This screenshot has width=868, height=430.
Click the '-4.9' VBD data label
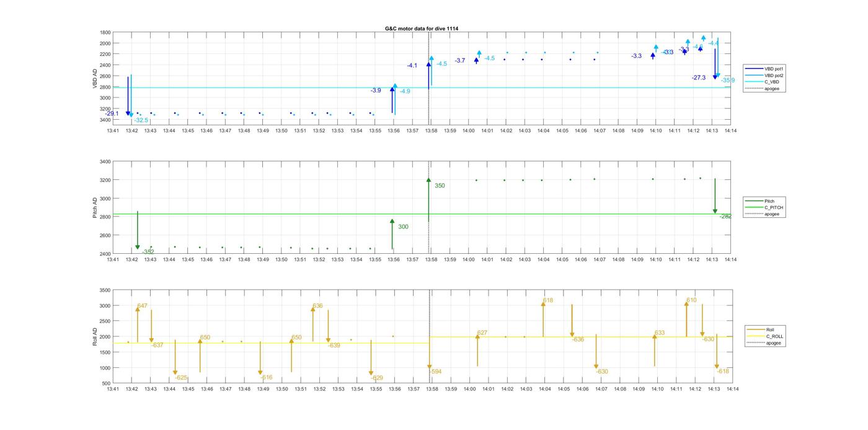(404, 91)
